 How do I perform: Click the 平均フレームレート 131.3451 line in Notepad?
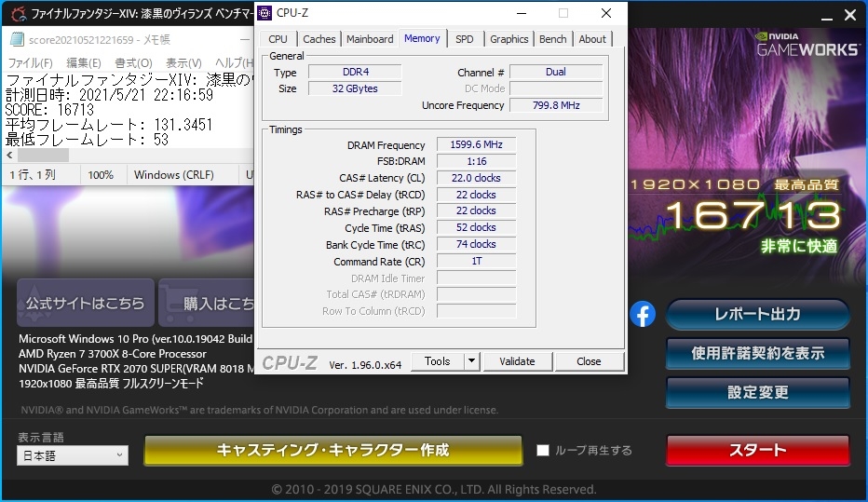(109, 125)
